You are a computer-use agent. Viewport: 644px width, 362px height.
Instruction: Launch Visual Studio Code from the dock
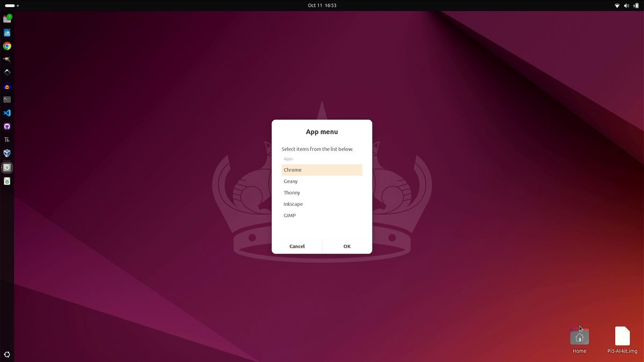[x=7, y=113]
